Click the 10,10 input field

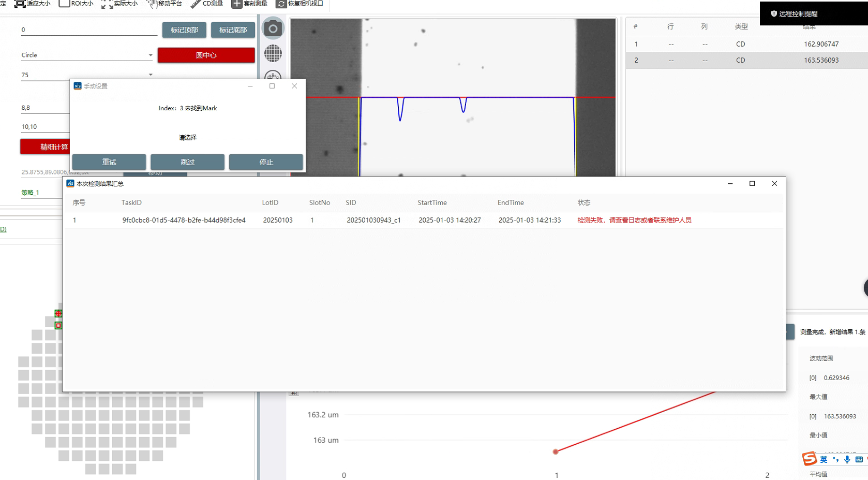coord(46,127)
